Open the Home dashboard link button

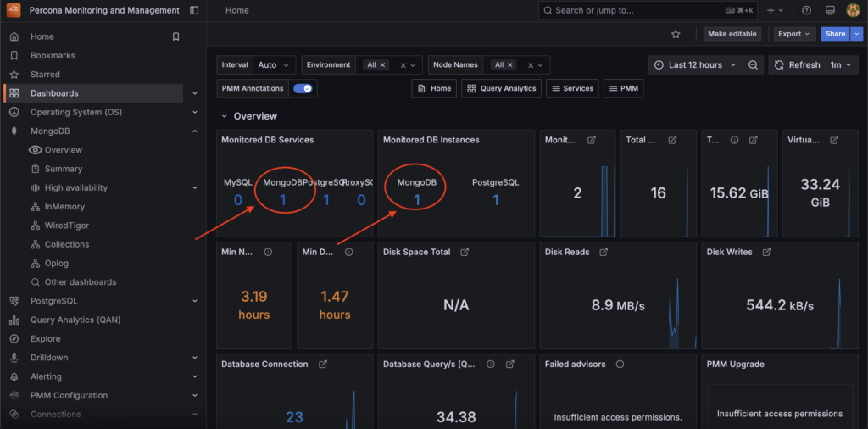[434, 88]
